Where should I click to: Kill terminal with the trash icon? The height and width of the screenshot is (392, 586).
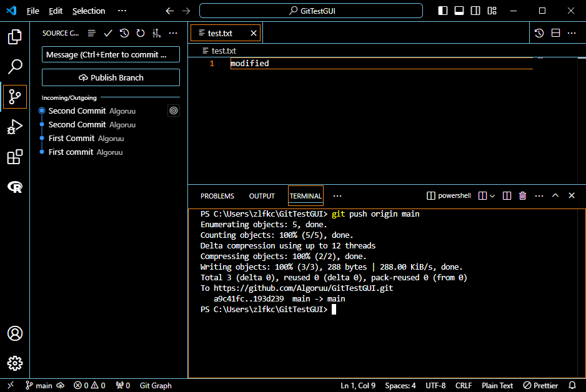click(x=522, y=195)
